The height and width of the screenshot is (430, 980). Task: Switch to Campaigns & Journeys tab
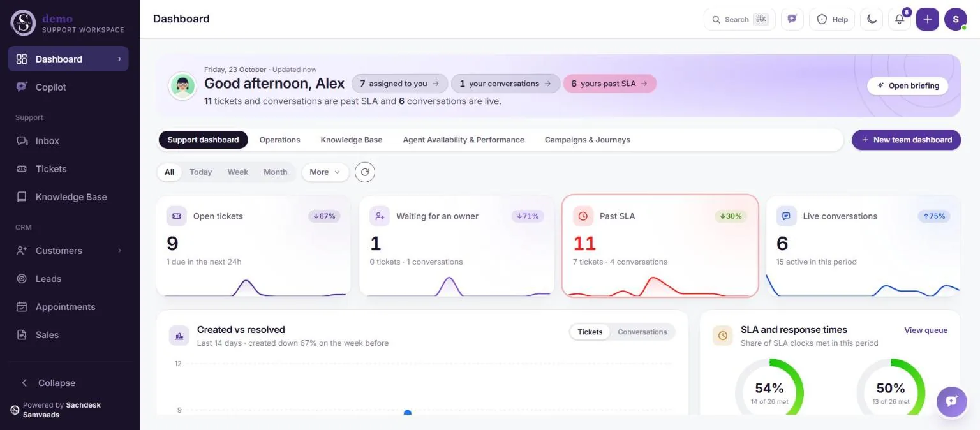pyautogui.click(x=588, y=140)
